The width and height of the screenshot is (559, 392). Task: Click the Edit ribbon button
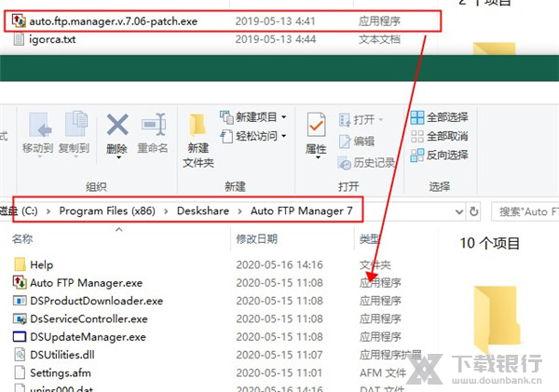[x=356, y=142]
